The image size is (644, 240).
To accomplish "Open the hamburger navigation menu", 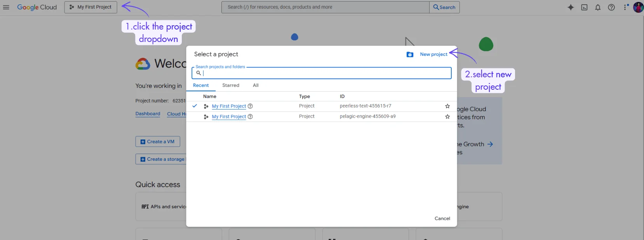I will coord(6,7).
